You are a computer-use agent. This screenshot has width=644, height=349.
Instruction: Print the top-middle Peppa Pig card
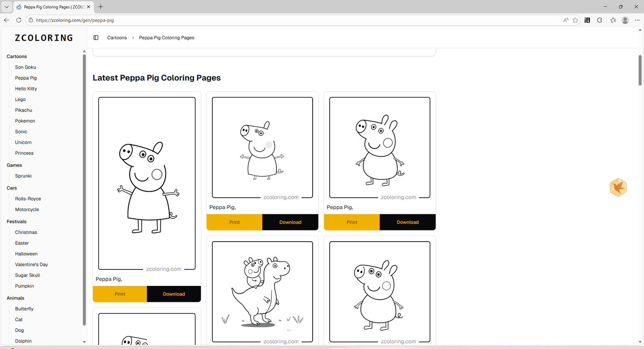coord(234,222)
